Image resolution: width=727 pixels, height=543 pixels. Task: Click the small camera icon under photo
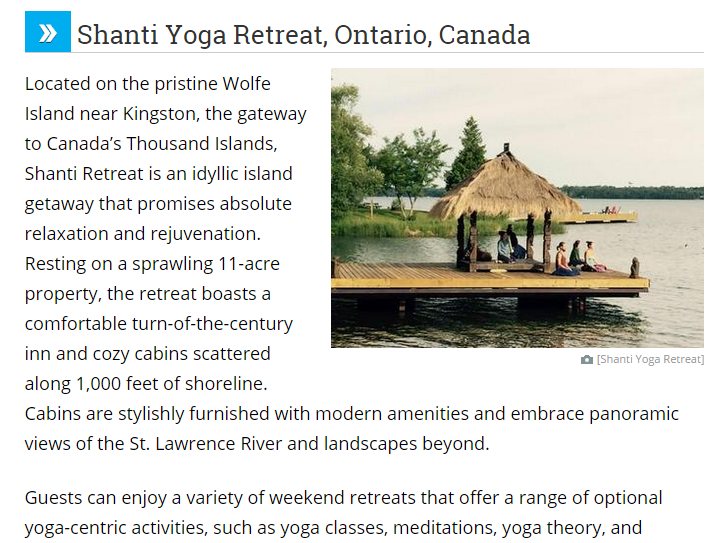pyautogui.click(x=587, y=359)
